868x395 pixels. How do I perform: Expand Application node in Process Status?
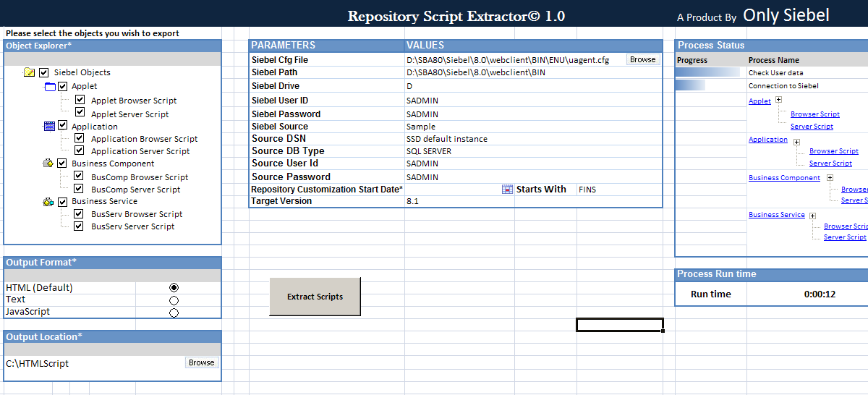796,142
